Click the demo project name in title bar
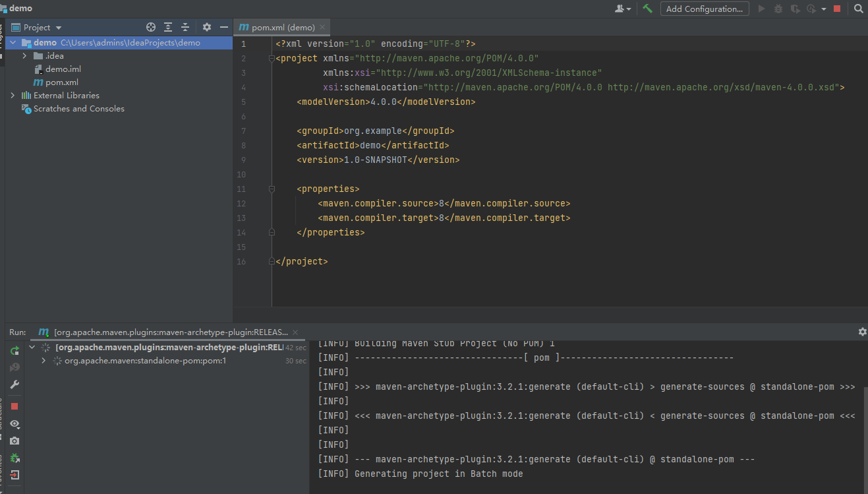The height and width of the screenshot is (494, 868). tap(20, 9)
